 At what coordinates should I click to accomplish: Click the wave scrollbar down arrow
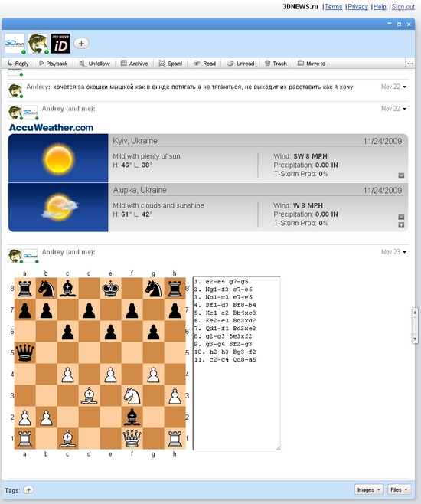coord(415,339)
